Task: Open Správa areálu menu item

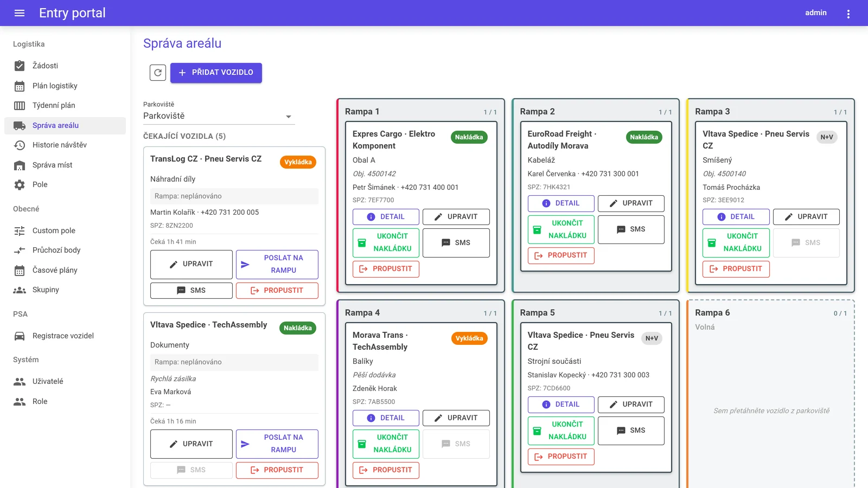Action: click(65, 125)
